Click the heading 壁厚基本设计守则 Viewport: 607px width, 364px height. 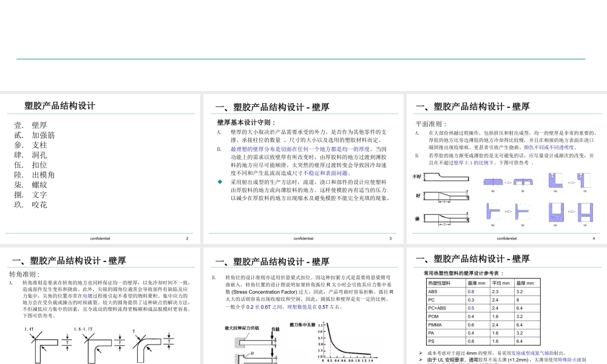246,123
